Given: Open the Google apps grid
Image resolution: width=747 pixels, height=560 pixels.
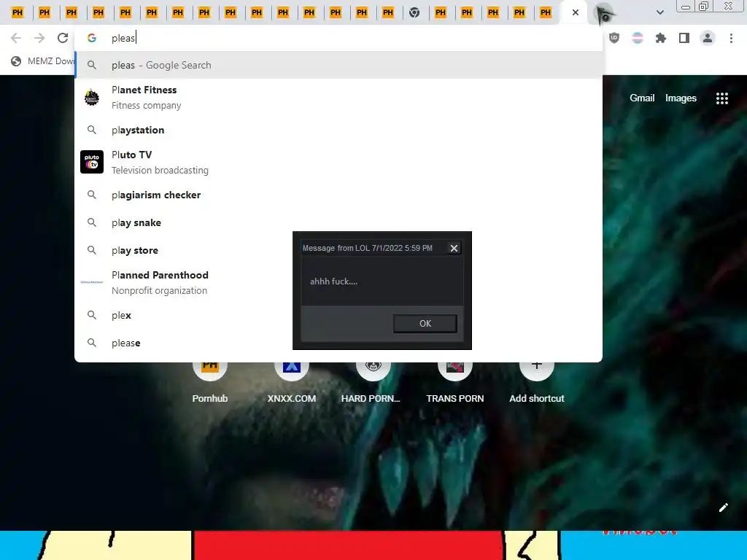Looking at the screenshot, I should click(722, 98).
